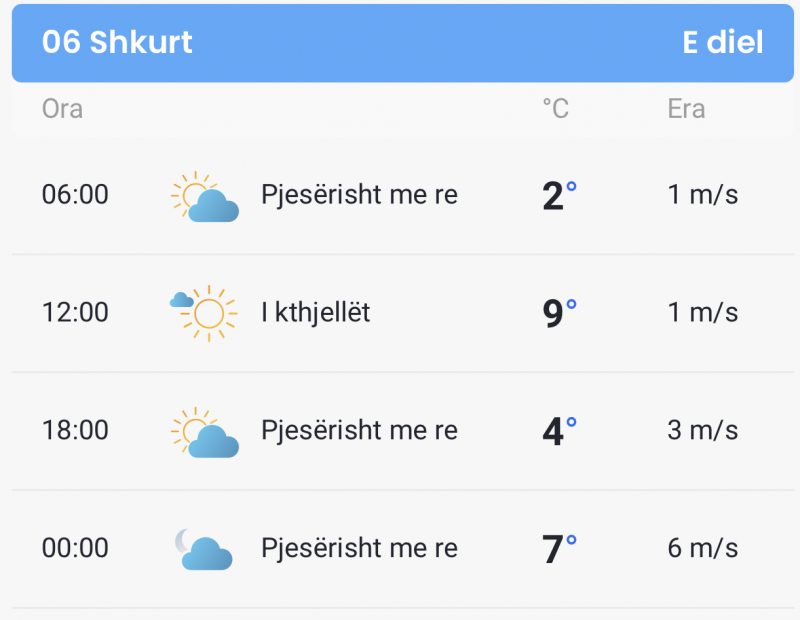
Task: Click the 6 m/s wind speed
Action: click(703, 548)
